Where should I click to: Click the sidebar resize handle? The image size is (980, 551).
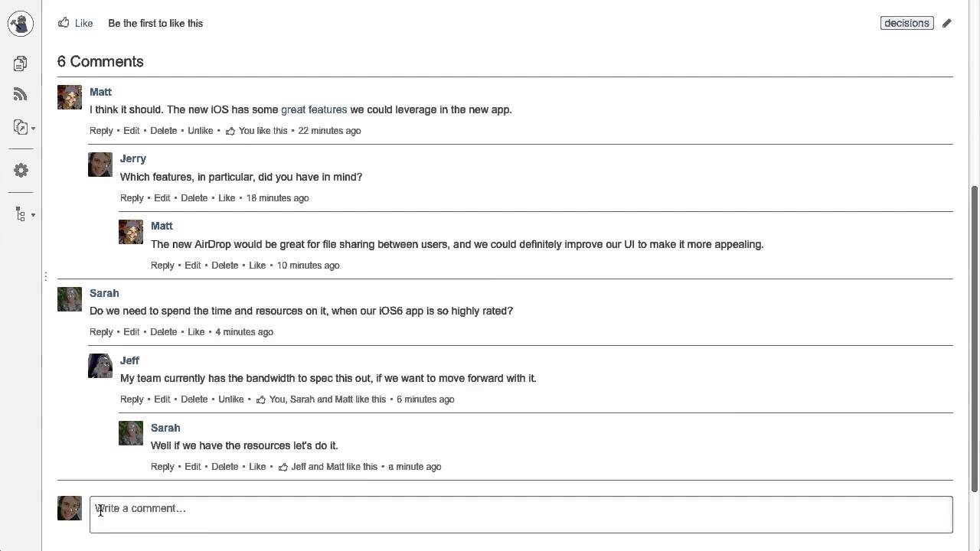pyautogui.click(x=45, y=275)
